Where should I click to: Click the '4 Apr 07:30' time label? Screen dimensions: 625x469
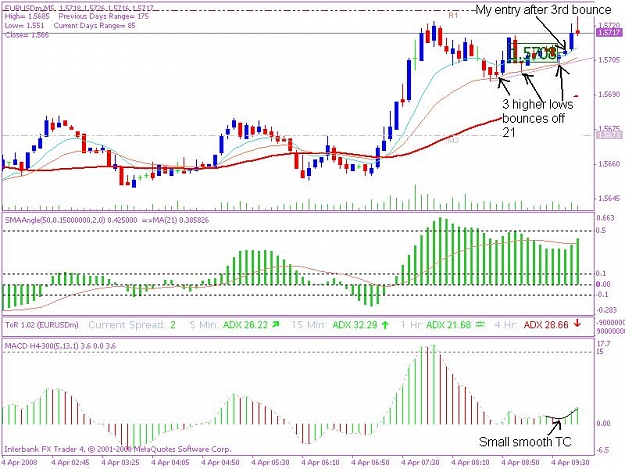point(420,463)
